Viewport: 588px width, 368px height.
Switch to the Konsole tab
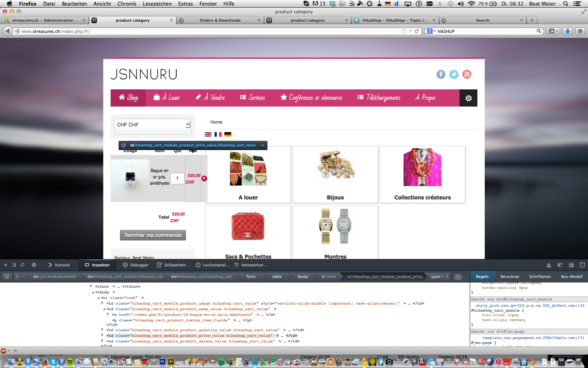(x=59, y=265)
